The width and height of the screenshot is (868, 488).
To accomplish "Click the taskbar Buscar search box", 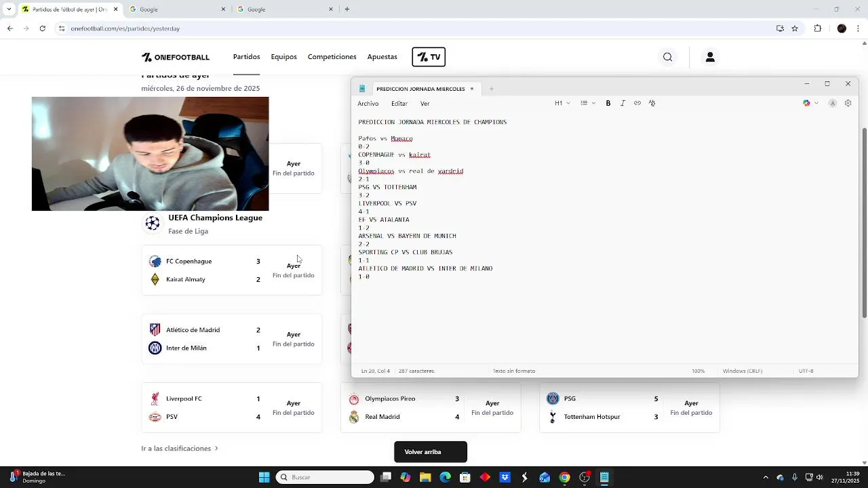I will click(x=325, y=477).
